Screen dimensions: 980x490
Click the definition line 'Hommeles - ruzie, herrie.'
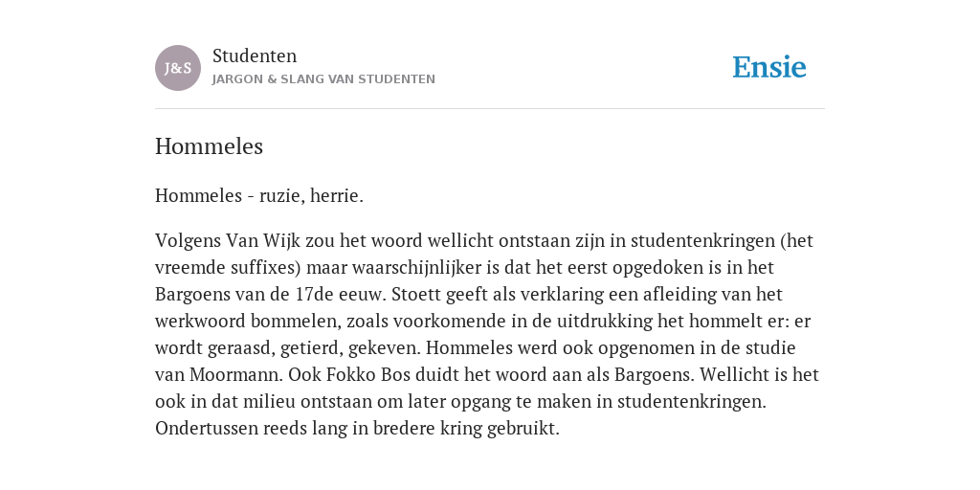coord(258,195)
